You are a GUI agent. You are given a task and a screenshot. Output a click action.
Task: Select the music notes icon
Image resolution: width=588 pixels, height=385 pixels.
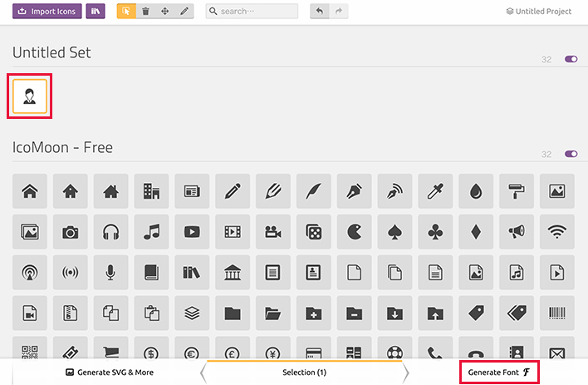pyautogui.click(x=151, y=232)
